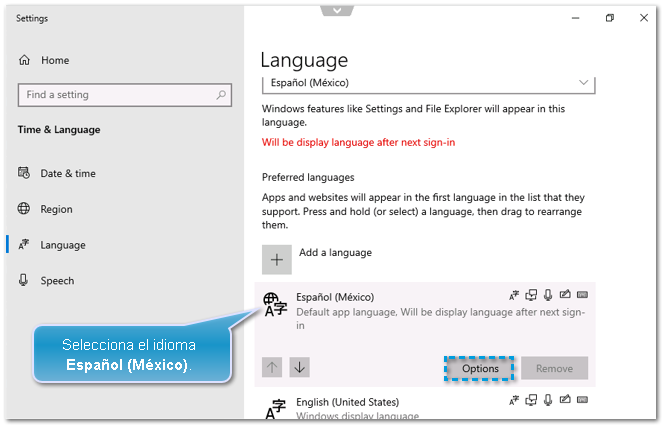The image size is (665, 428).
Task: Click the English (United States) language icon
Action: click(276, 409)
